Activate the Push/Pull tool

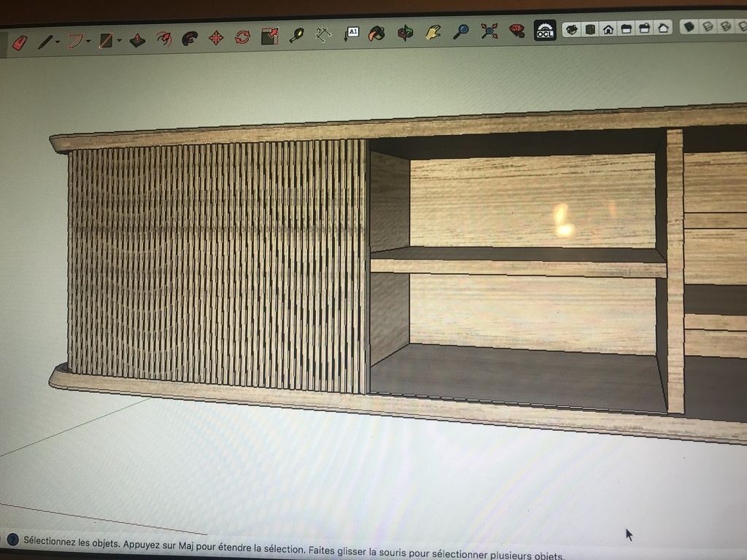[x=137, y=39]
